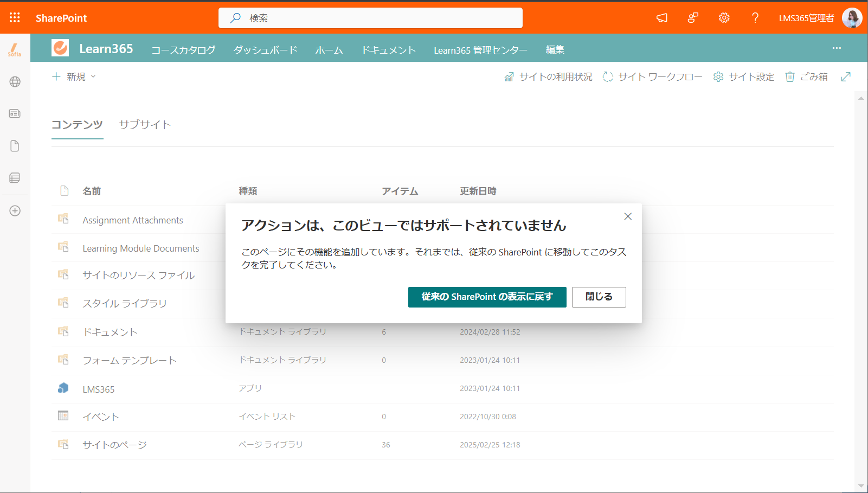Click the scrollbar down arrow

tap(861, 486)
